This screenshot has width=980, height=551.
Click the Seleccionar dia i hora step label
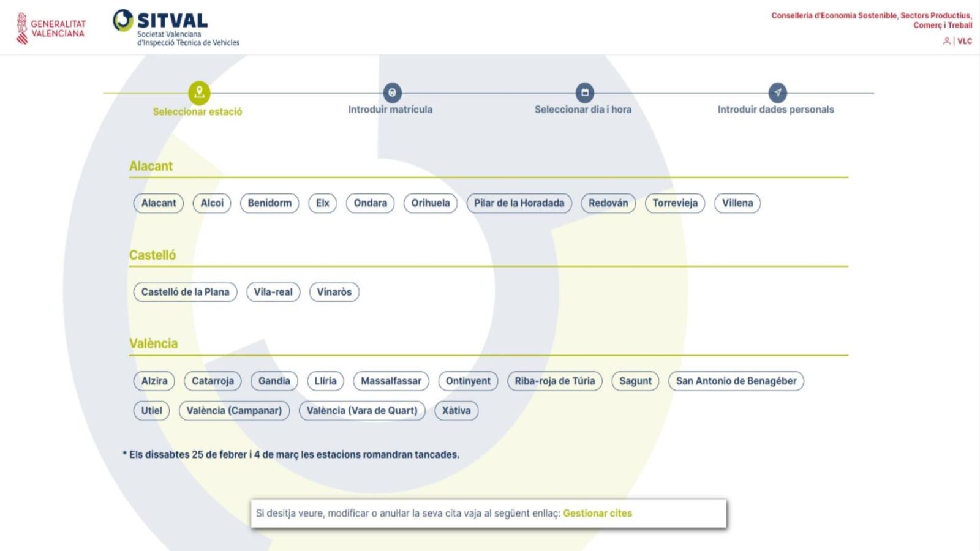582,110
